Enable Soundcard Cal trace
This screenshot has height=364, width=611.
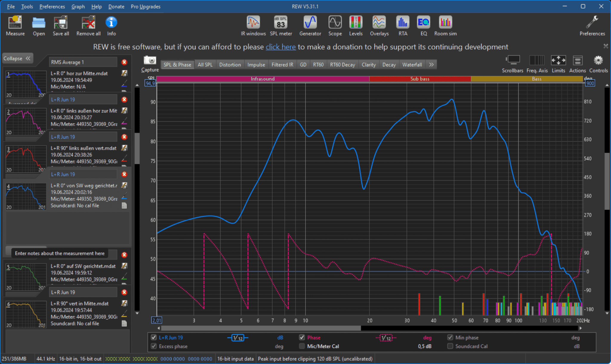[x=450, y=346]
